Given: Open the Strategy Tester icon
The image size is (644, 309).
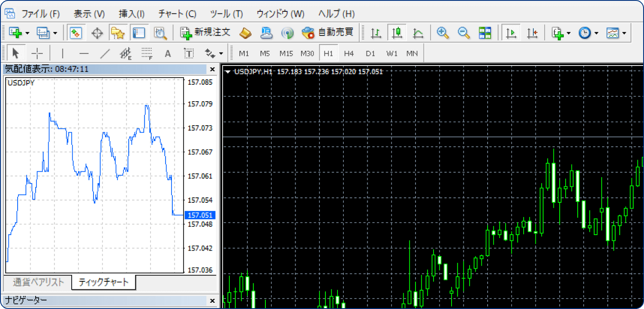Looking at the screenshot, I should point(160,33).
